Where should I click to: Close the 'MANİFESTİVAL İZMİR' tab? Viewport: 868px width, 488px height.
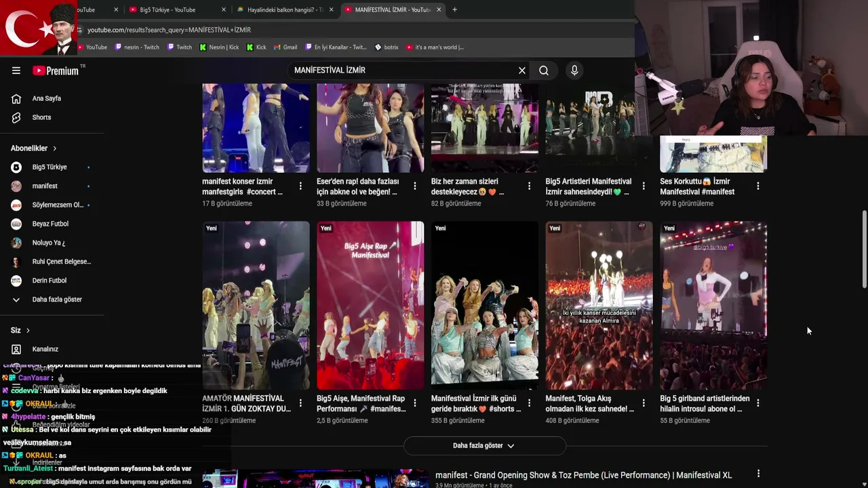point(439,9)
